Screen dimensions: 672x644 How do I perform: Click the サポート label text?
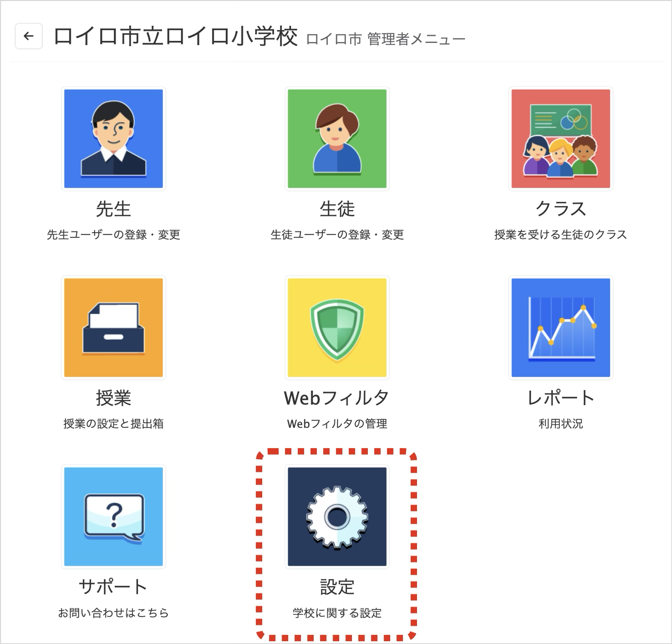point(113,587)
